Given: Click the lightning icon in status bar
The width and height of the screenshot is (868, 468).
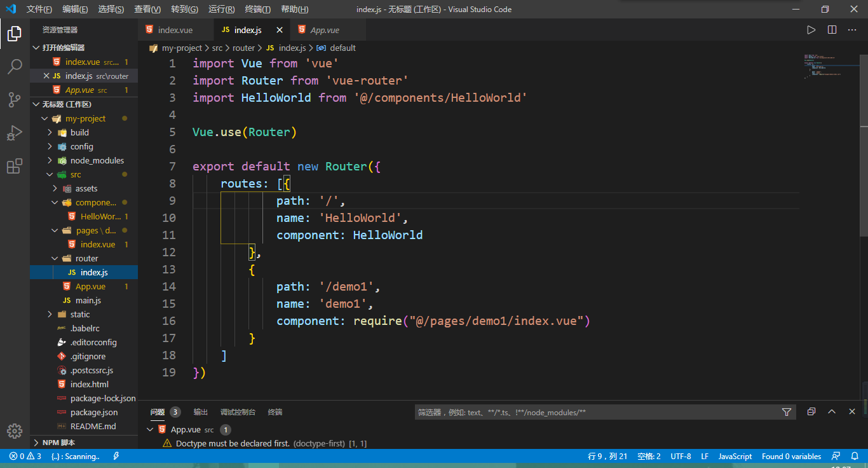Looking at the screenshot, I should pos(116,457).
